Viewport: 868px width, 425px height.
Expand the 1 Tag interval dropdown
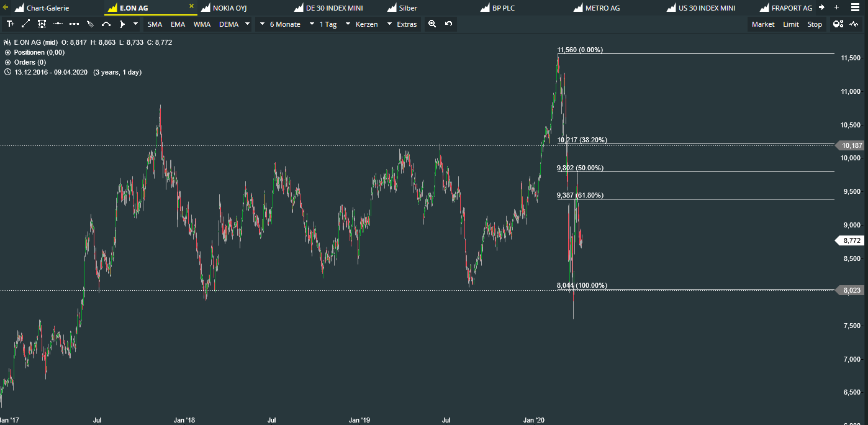tap(330, 24)
